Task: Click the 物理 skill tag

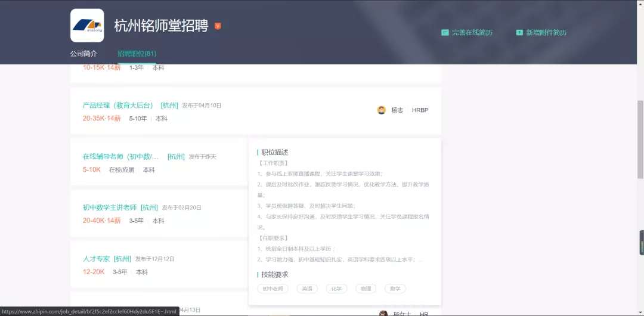Action: coord(366,289)
